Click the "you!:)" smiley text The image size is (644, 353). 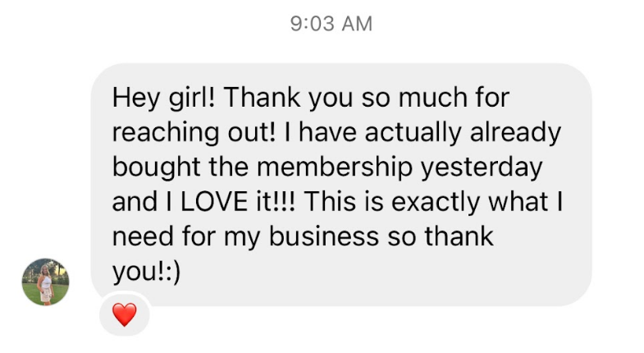pyautogui.click(x=145, y=271)
